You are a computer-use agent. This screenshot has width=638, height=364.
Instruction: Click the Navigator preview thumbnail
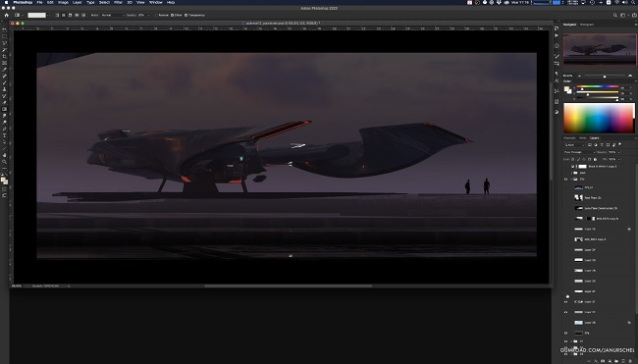click(x=600, y=49)
